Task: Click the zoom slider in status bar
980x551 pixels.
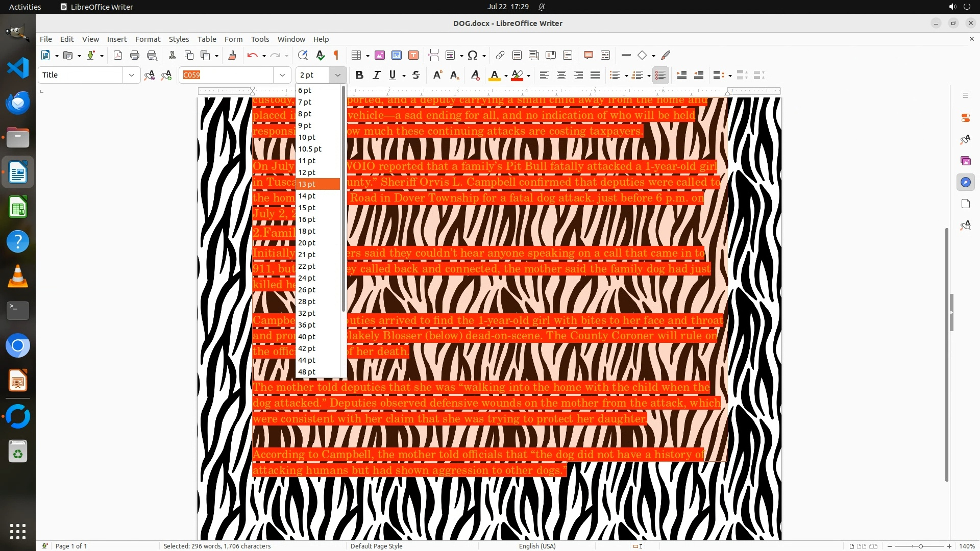Action: pos(920,546)
